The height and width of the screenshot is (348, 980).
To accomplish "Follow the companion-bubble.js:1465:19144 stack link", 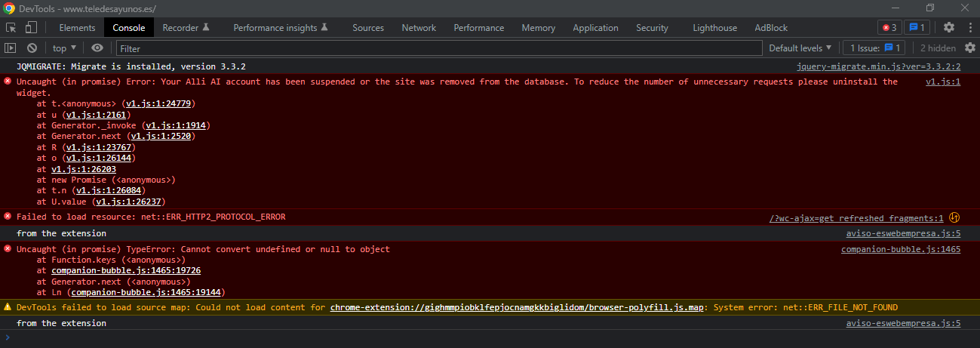I will click(x=146, y=292).
